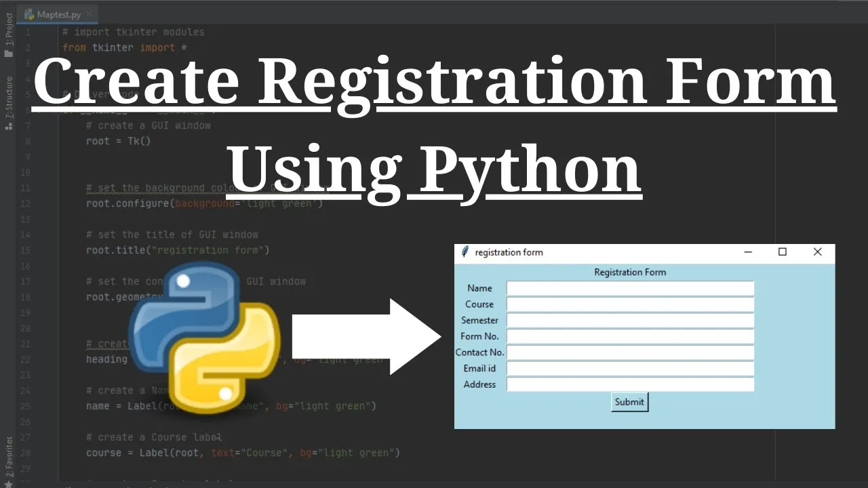Viewport: 868px width, 488px height.
Task: Close the Maptest.py tab
Action: pyautogui.click(x=89, y=14)
